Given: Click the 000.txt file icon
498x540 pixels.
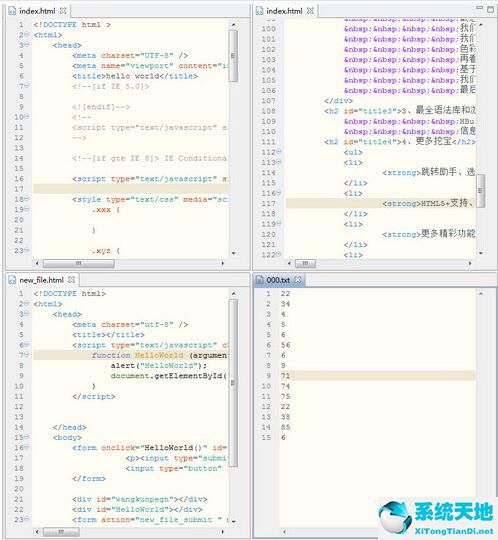Looking at the screenshot, I should [259, 280].
